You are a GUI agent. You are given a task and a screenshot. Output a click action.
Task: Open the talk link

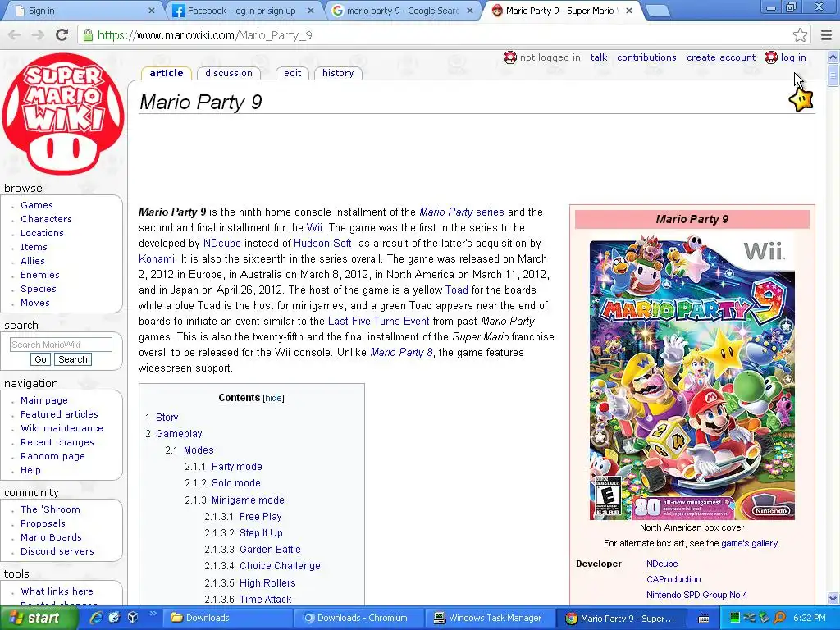point(599,57)
